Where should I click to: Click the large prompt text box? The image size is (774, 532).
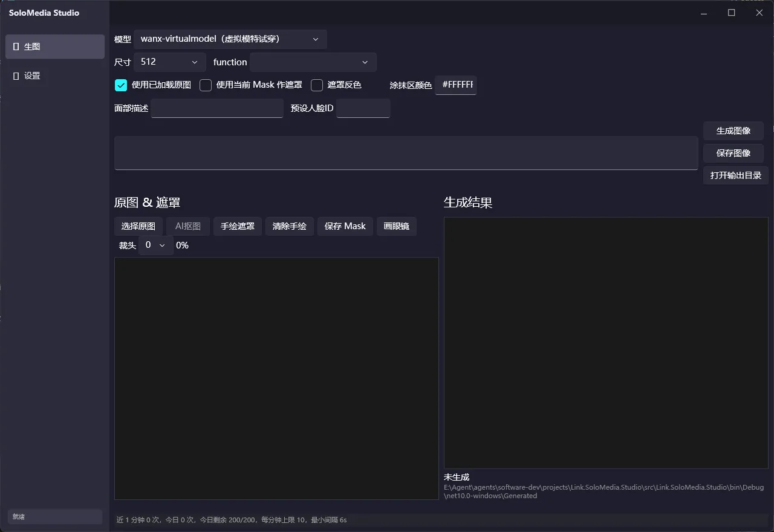(x=406, y=153)
